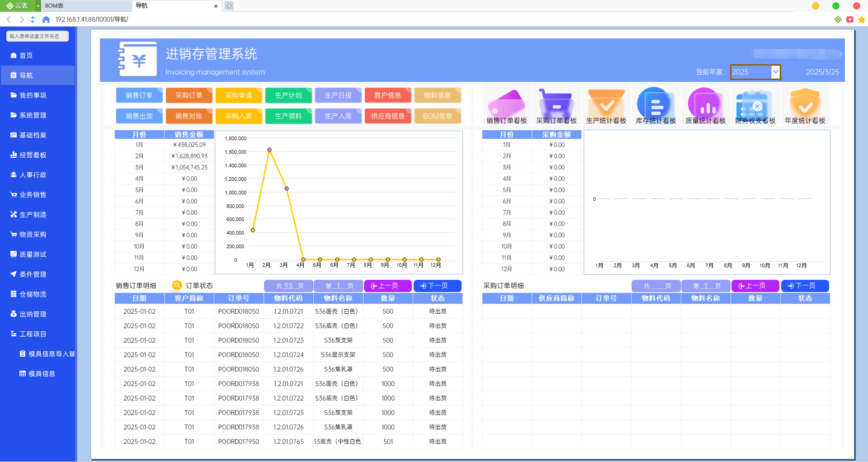Open the tab list dropdown beside 云表
Image resolution: width=868 pixels, height=462 pixels.
[x=38, y=6]
